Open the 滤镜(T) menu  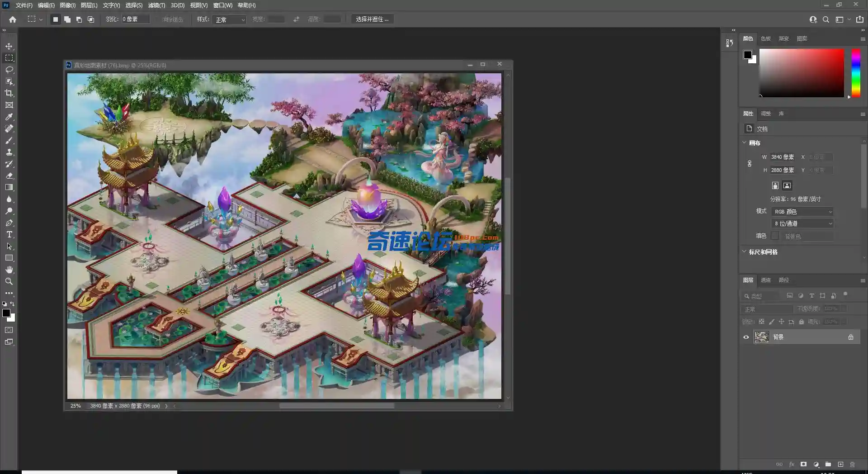156,5
